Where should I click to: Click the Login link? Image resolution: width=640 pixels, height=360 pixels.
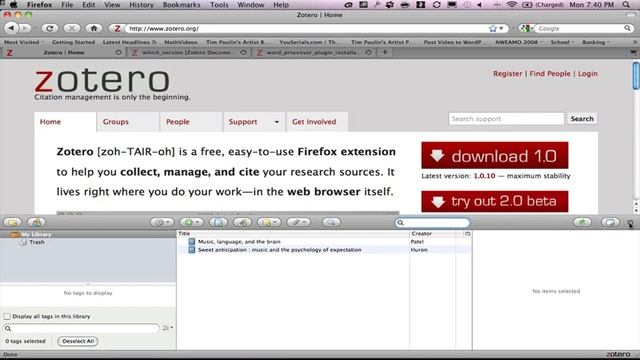(x=588, y=74)
